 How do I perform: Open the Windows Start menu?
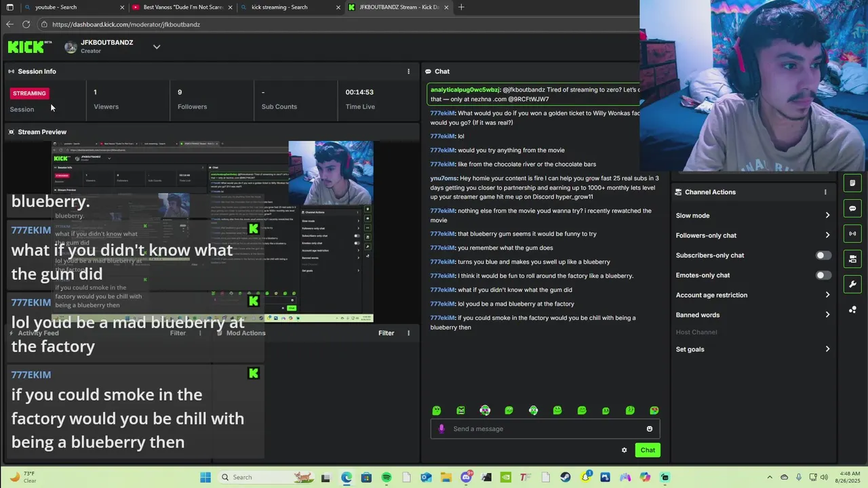click(205, 477)
